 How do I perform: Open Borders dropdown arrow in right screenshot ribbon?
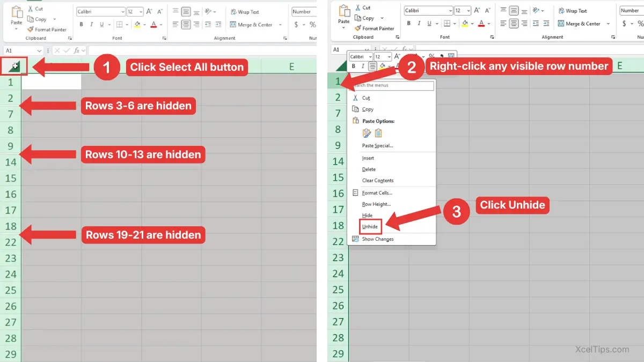pyautogui.click(x=455, y=24)
